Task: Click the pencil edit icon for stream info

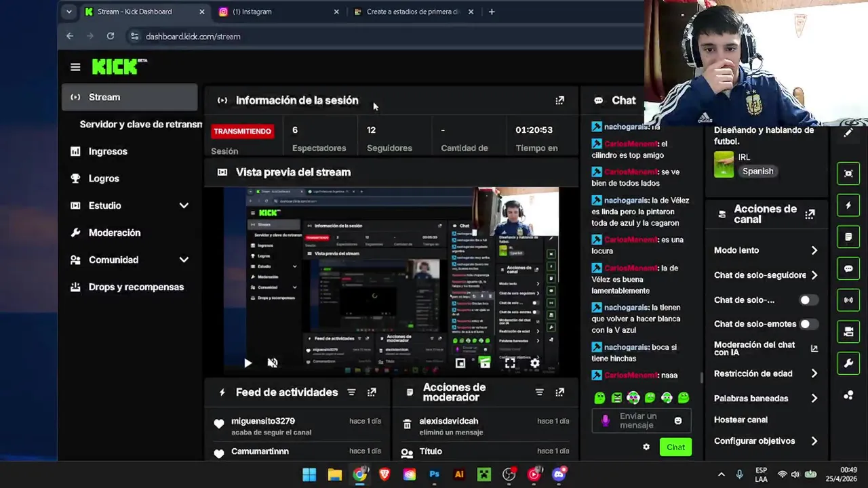Action: [x=848, y=134]
